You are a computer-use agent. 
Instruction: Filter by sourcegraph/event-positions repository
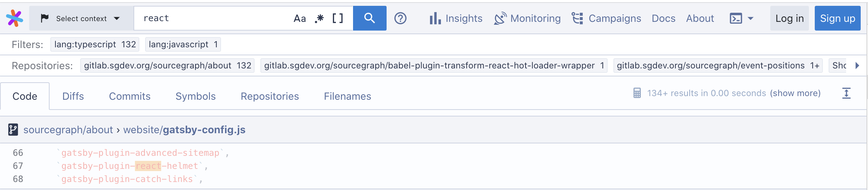click(x=718, y=66)
